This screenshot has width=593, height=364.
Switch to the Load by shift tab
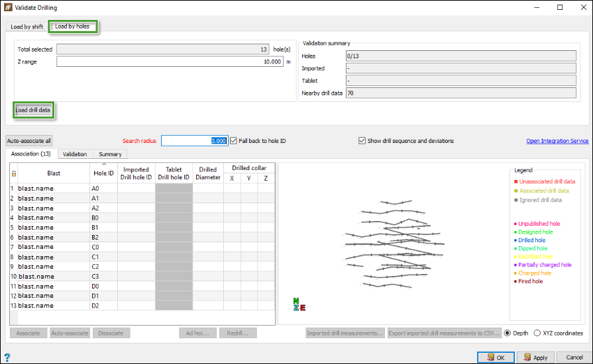[x=26, y=27]
